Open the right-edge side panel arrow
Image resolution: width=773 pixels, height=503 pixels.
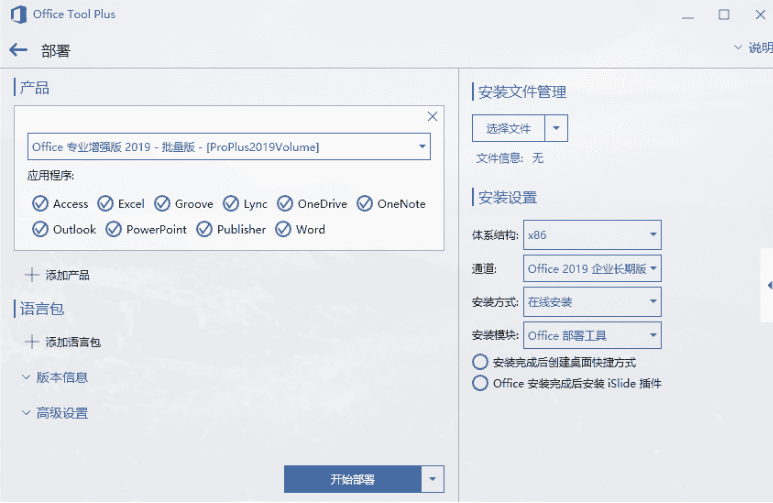(x=769, y=286)
